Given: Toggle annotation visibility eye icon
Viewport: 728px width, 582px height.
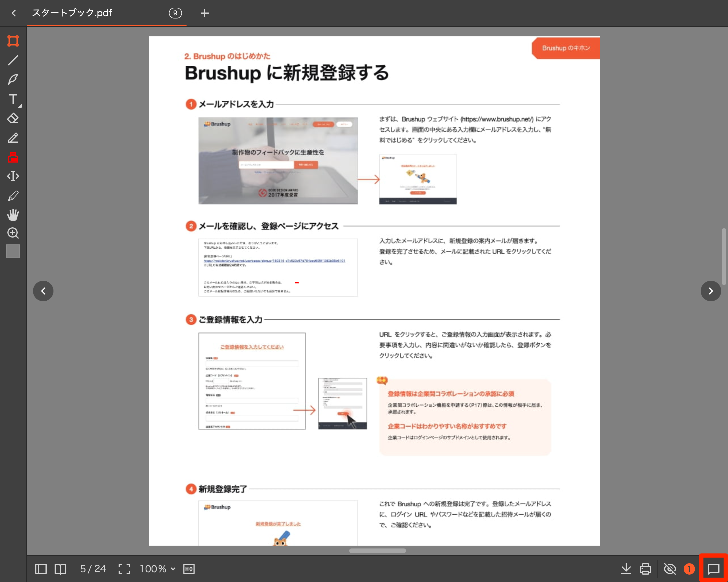Looking at the screenshot, I should (x=670, y=569).
